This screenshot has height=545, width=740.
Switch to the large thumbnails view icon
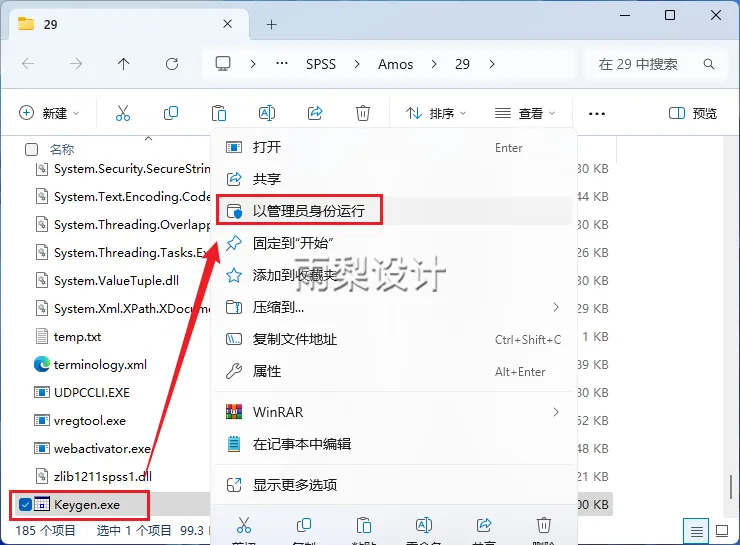tap(722, 531)
